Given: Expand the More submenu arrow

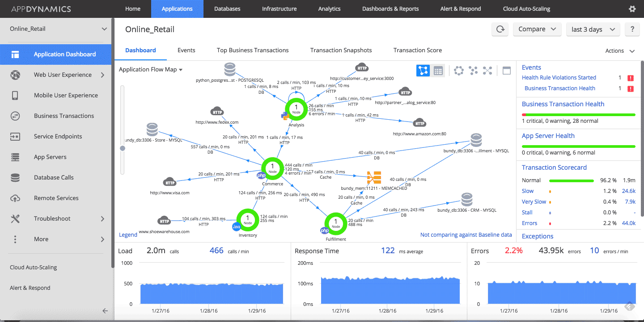Looking at the screenshot, I should pos(102,239).
